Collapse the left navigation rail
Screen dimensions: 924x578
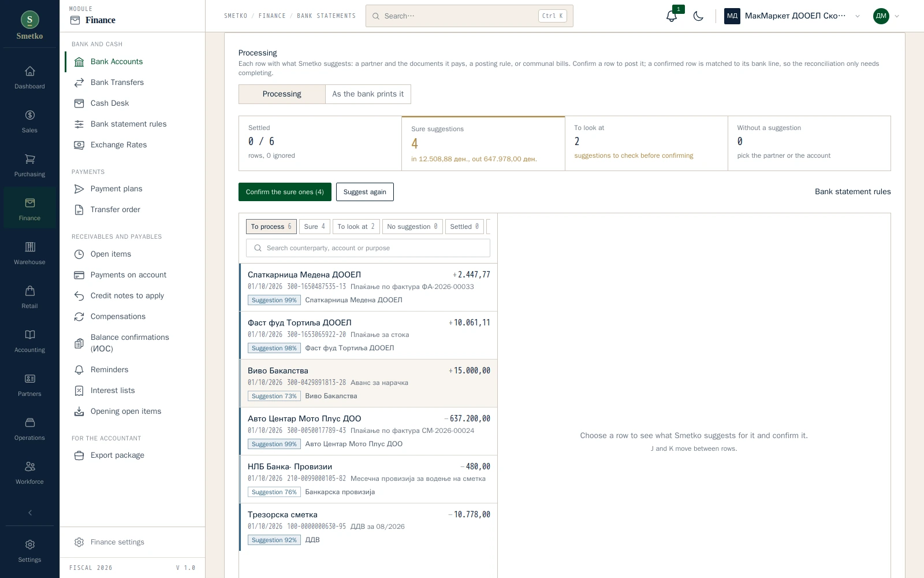(x=29, y=513)
